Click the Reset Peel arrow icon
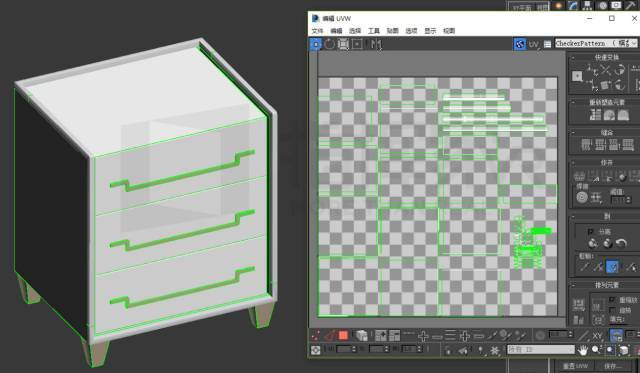Viewport: 640px width, 373px height. pyautogui.click(x=621, y=244)
